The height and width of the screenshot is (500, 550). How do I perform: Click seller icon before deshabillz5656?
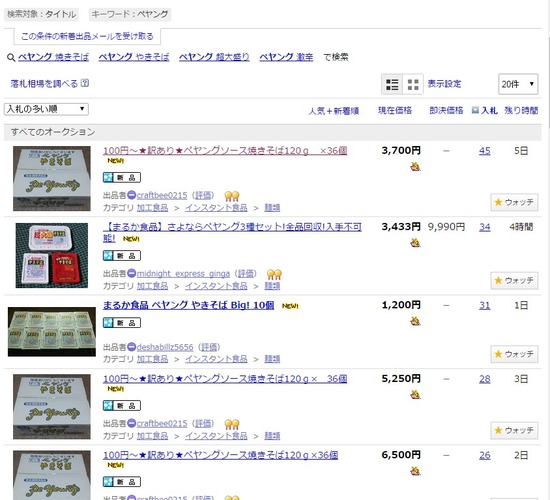click(x=132, y=347)
